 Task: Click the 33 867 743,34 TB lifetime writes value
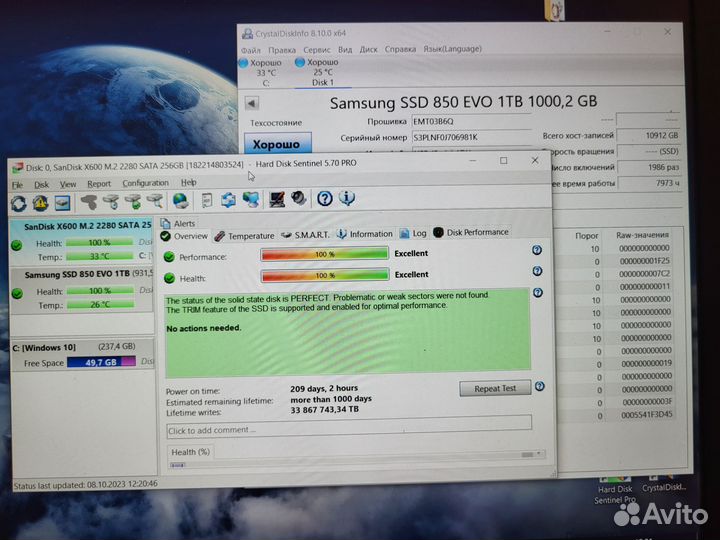(325, 410)
